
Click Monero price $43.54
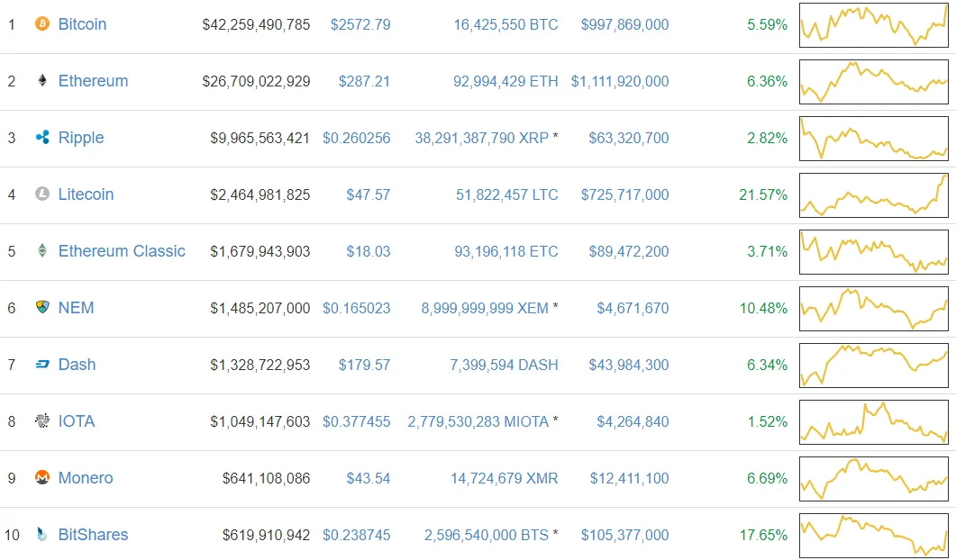(x=369, y=478)
